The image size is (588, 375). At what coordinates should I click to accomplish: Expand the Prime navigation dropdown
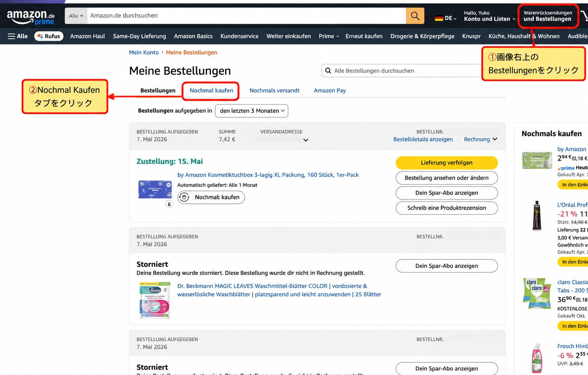[329, 36]
